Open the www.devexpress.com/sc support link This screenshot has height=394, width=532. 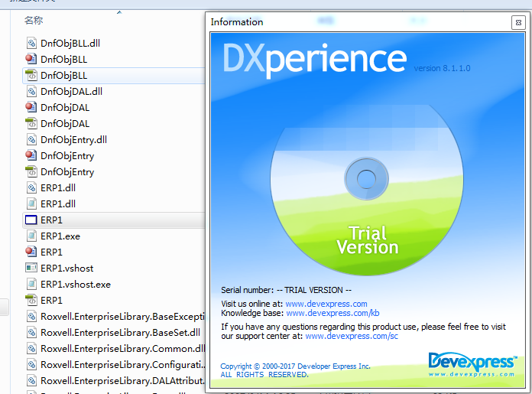[x=352, y=336]
